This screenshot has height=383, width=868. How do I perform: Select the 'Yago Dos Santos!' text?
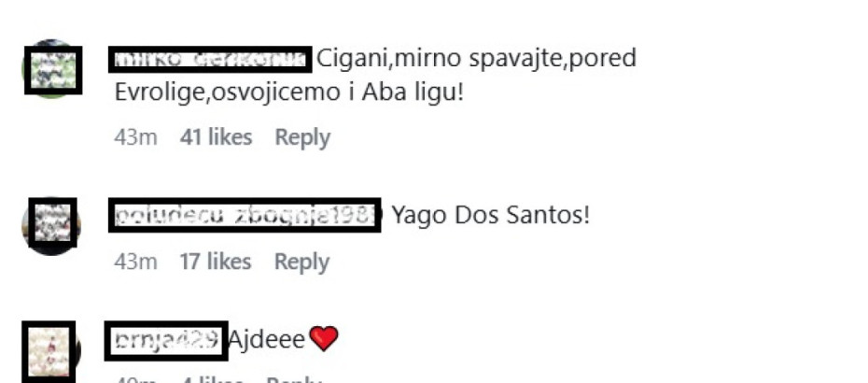pyautogui.click(x=490, y=215)
